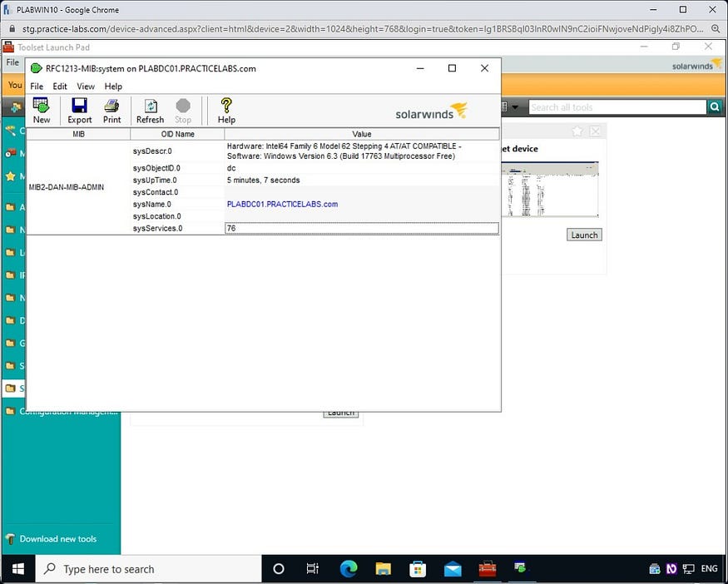Viewport: 728px width, 584px height.
Task: Click the wrench icon atop Launch Pad sidebar
Action: (10, 131)
